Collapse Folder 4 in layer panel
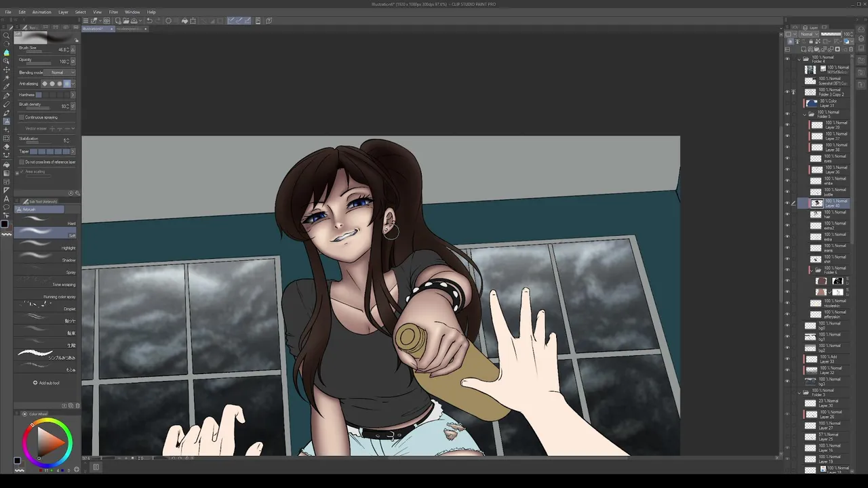This screenshot has width=868, height=488. tap(799, 60)
